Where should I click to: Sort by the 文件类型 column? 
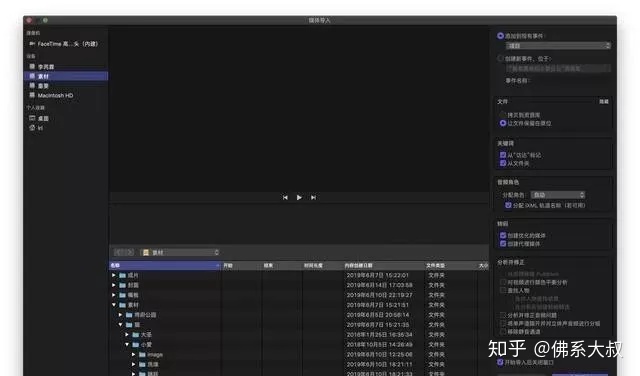click(x=451, y=266)
